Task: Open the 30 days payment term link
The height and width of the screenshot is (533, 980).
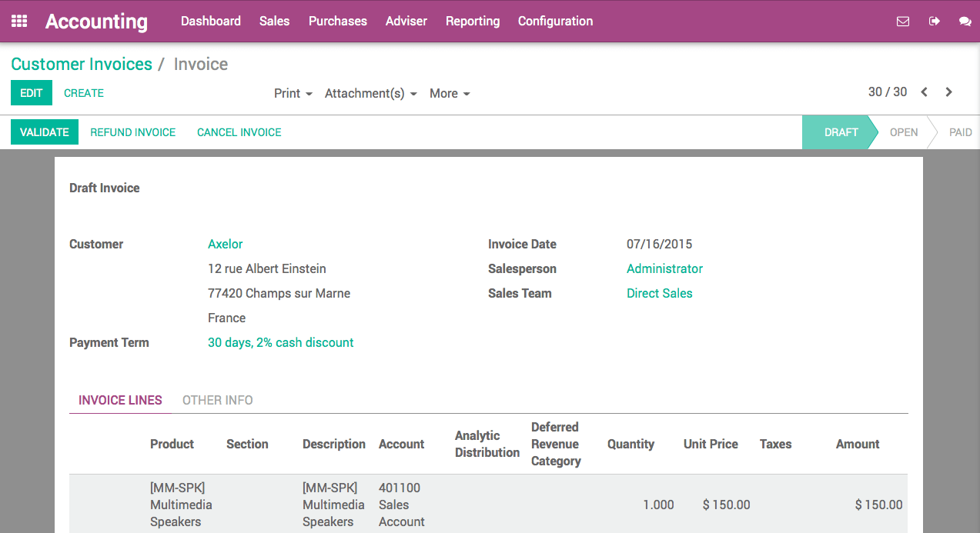Action: coord(280,342)
